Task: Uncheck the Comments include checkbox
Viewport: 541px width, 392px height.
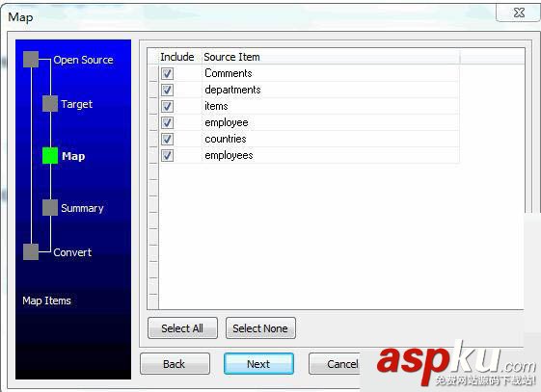Action: [167, 73]
